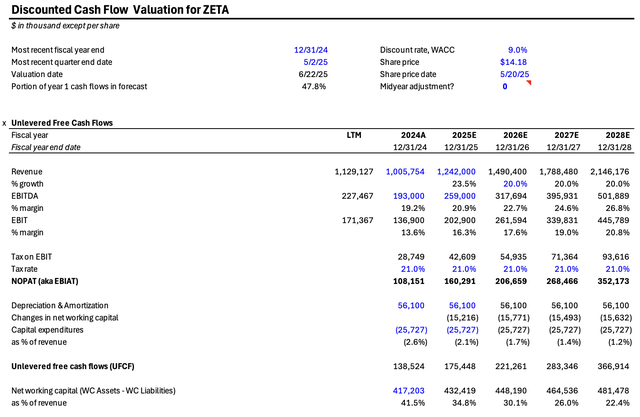This screenshot has height=417, width=640.
Task: Click the NOPAT (aka EBIAT) row label
Action: coord(45,281)
